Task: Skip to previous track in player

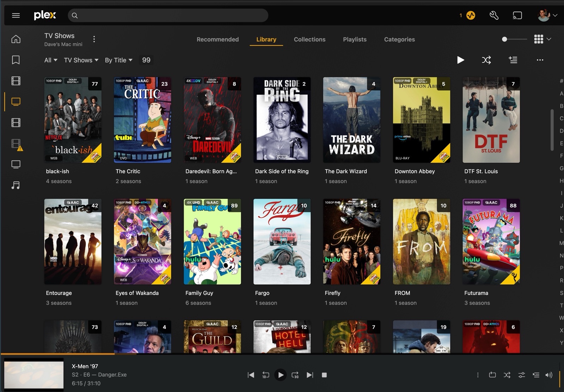Action: [x=251, y=375]
